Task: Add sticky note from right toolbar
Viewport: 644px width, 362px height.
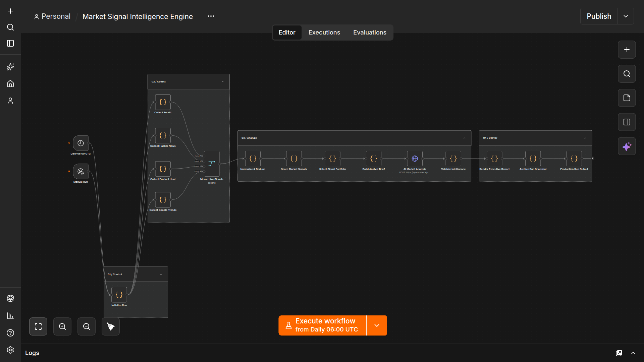Action: pos(627,98)
